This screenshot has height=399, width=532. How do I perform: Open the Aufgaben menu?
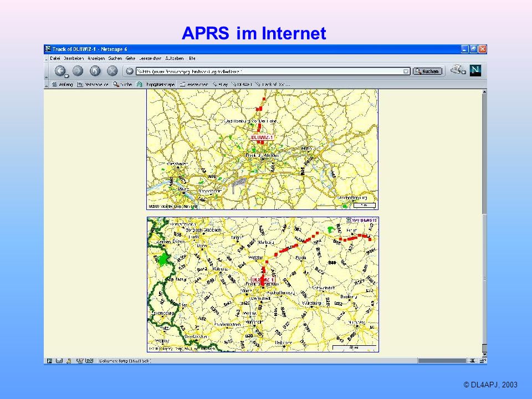point(175,58)
